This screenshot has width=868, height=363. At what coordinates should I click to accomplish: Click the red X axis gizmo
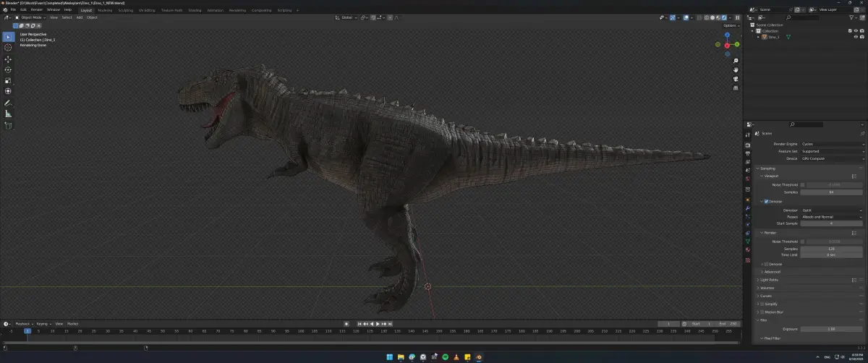click(727, 45)
